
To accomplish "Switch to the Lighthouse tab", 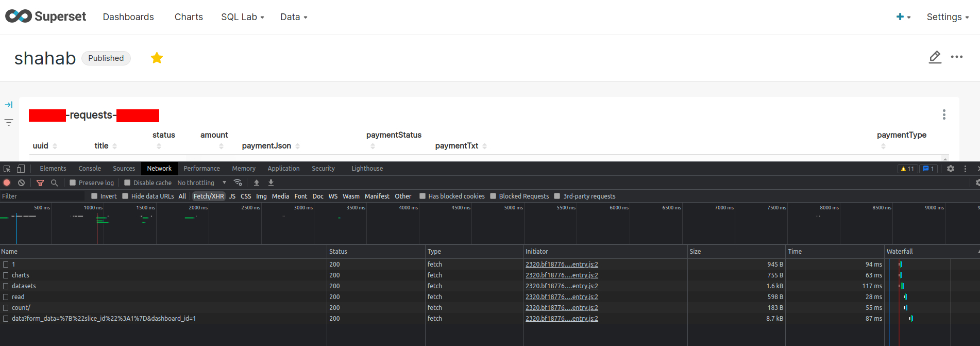I will [367, 169].
